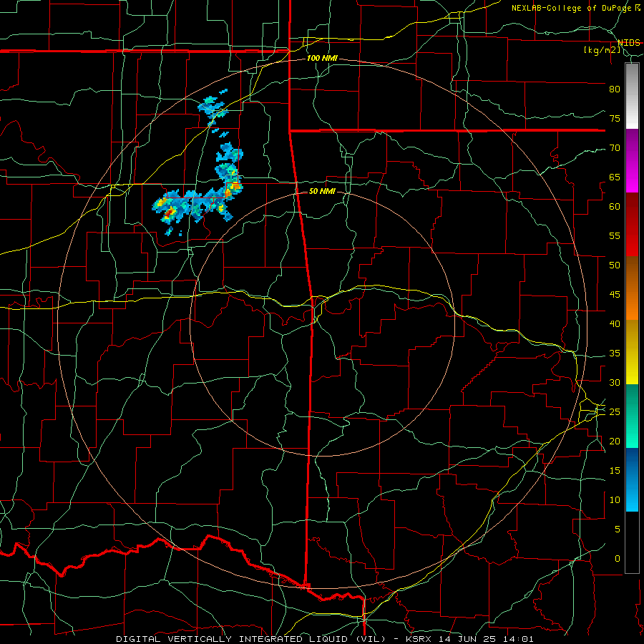Click the NIDS label above the scale

tap(628, 43)
